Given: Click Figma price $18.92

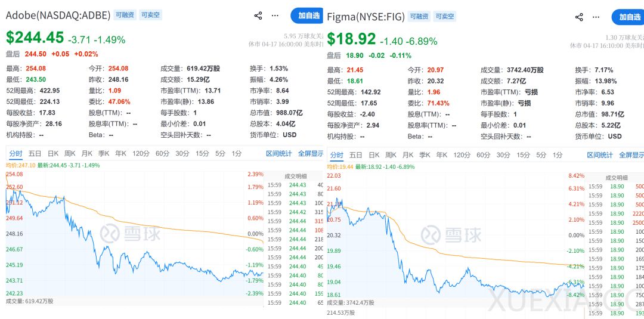Looking at the screenshot, I should pos(352,39).
